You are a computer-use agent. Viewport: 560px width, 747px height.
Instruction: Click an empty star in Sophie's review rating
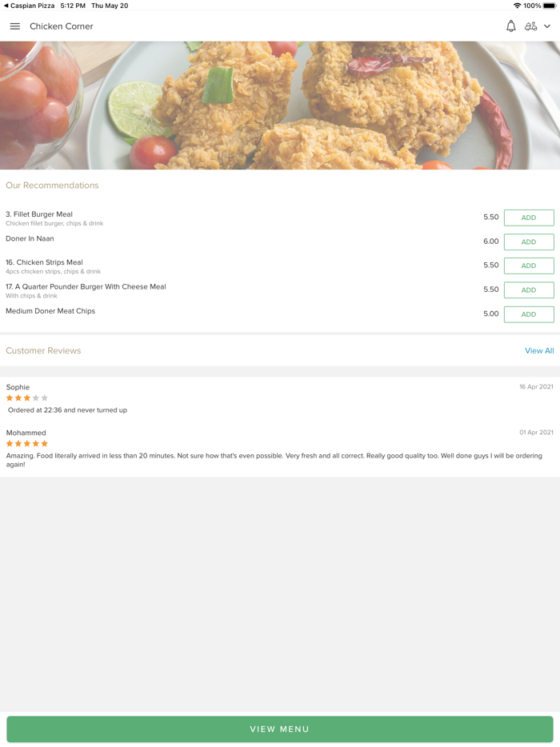click(x=36, y=397)
